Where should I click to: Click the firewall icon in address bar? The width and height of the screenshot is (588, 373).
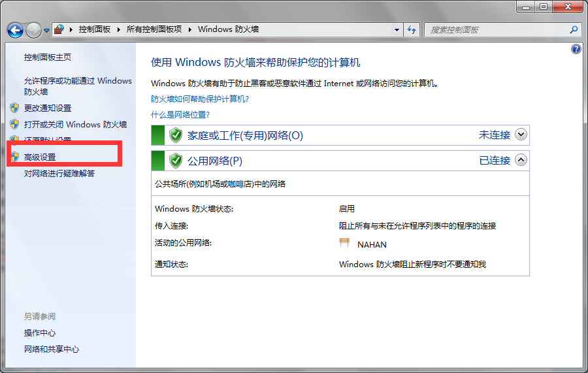point(59,29)
